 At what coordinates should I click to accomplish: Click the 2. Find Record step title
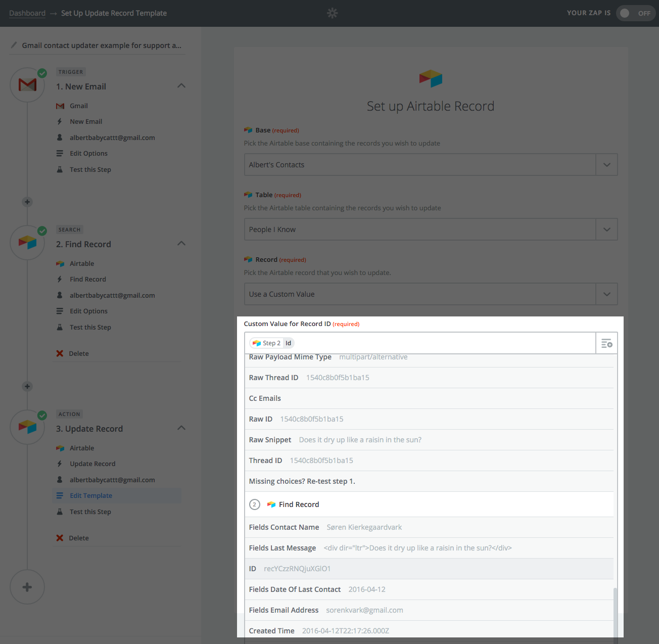[83, 244]
